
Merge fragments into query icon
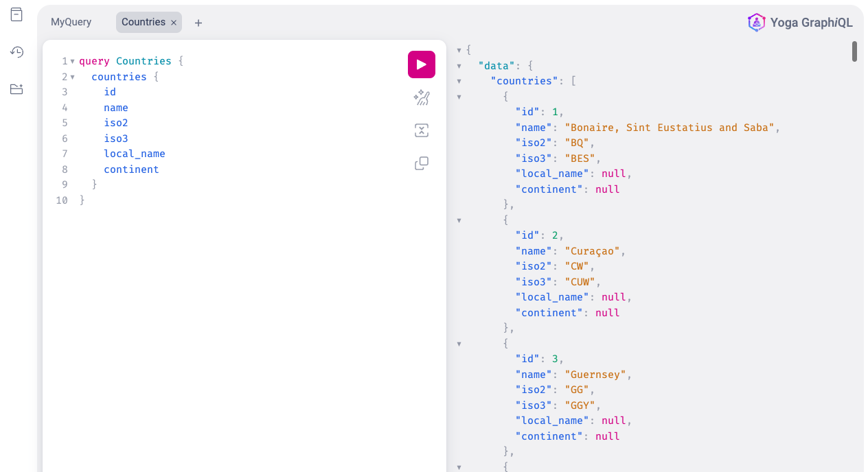coord(422,130)
